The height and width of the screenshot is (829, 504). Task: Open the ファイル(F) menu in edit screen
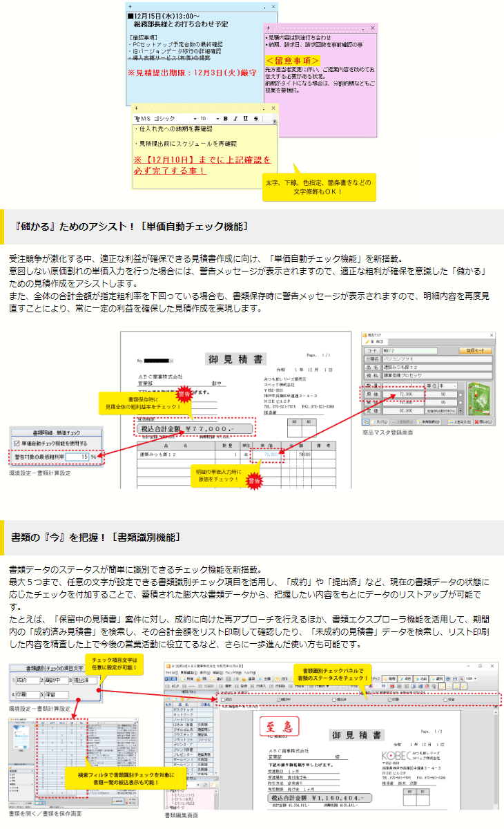[171, 671]
